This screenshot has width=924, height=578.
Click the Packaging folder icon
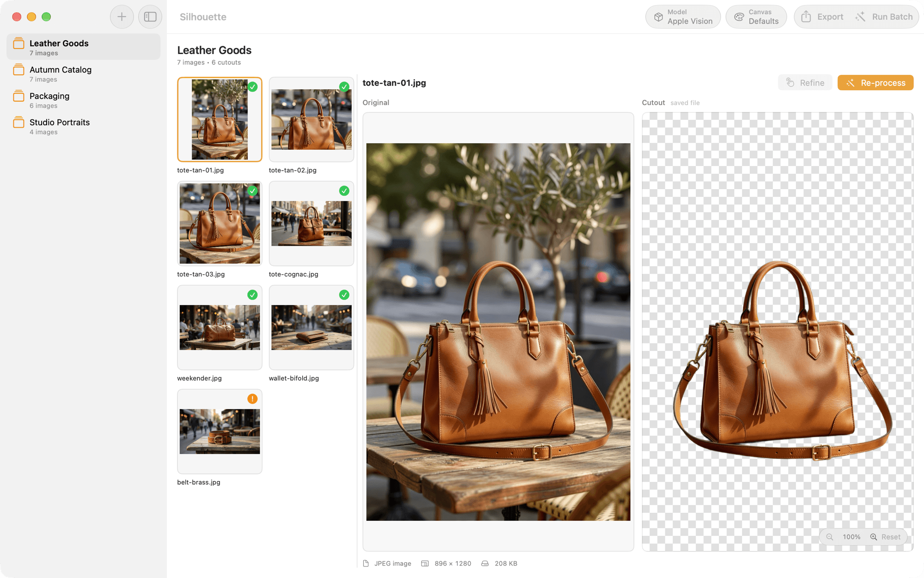pyautogui.click(x=18, y=96)
